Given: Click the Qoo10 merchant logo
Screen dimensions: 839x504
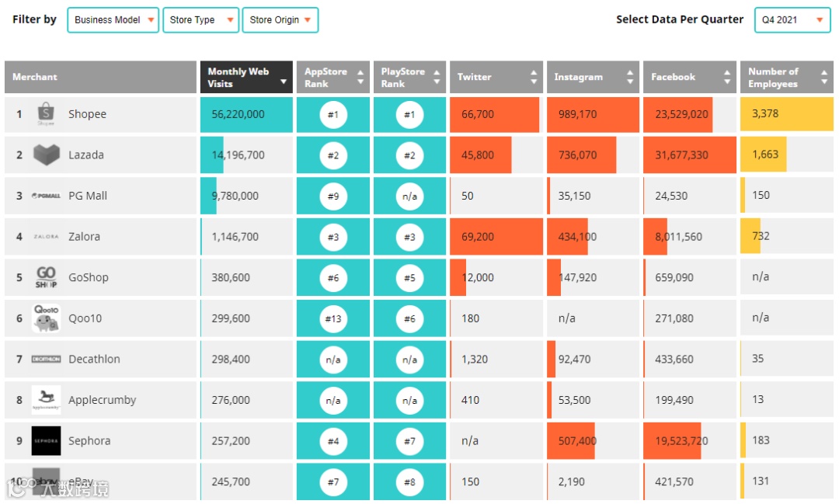Looking at the screenshot, I should [x=46, y=318].
